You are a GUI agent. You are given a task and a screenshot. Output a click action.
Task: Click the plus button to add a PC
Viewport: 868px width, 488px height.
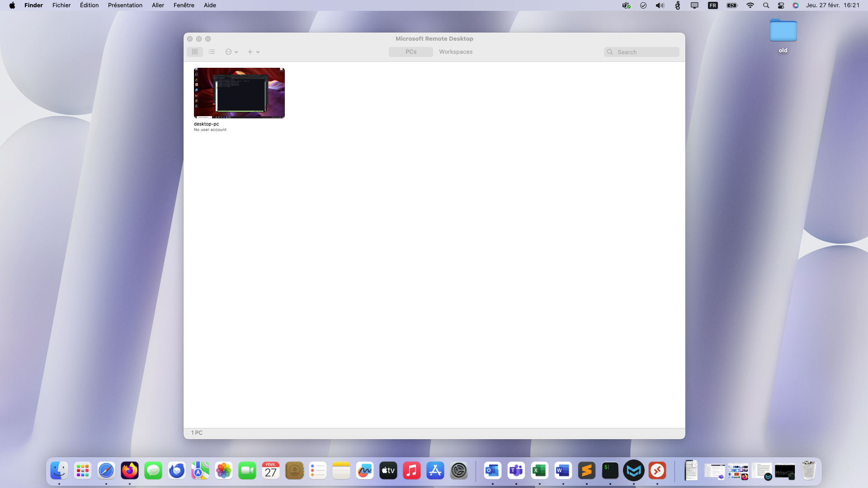pos(250,52)
